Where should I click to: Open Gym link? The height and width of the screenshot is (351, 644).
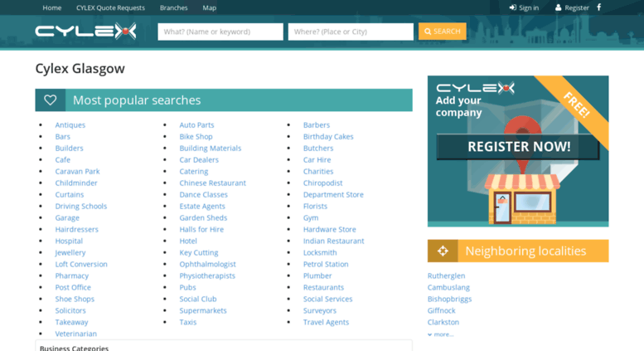(x=311, y=218)
